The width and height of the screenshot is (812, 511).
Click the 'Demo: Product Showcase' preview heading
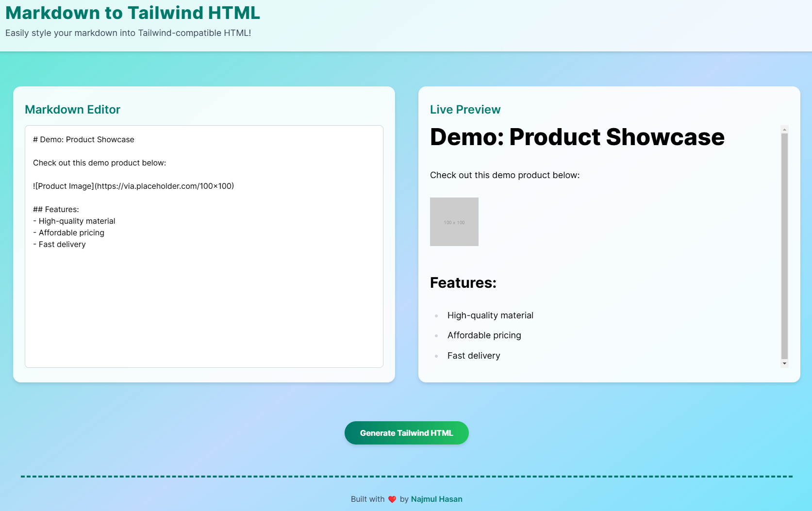(x=577, y=137)
